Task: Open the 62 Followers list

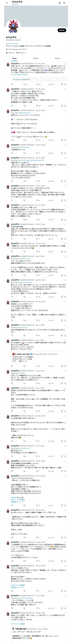Action: (x=21, y=53)
